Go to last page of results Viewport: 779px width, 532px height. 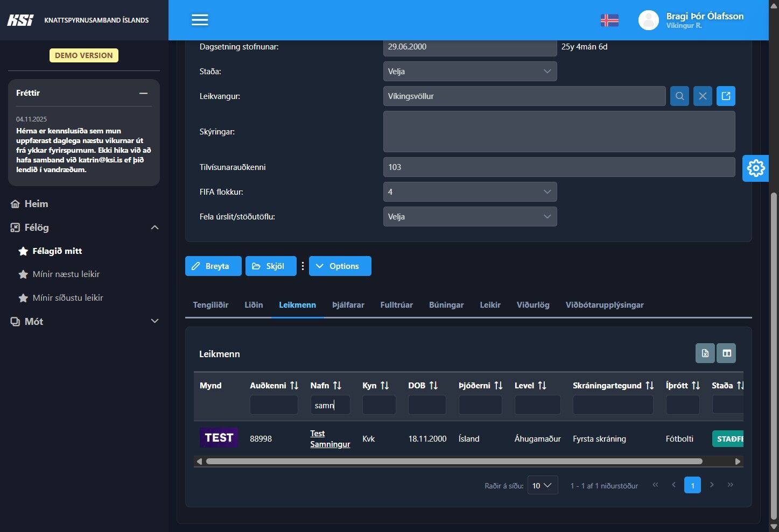tap(730, 485)
